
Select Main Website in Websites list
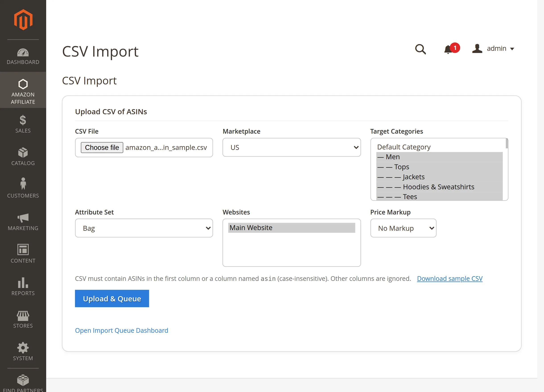tap(292, 228)
